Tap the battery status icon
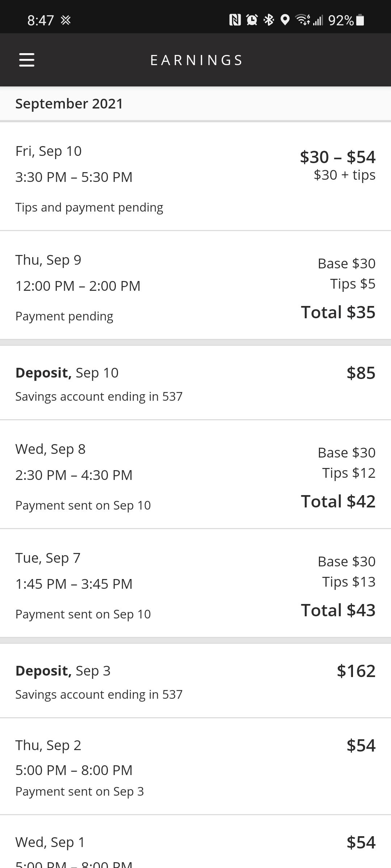Screen dimensions: 391x868 [360, 20]
